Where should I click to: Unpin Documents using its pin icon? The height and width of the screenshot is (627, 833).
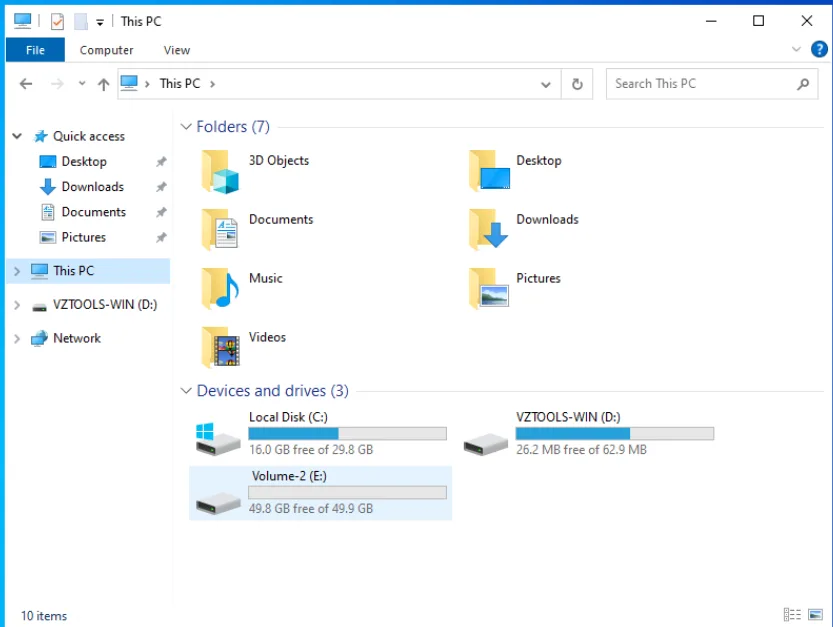(x=161, y=212)
